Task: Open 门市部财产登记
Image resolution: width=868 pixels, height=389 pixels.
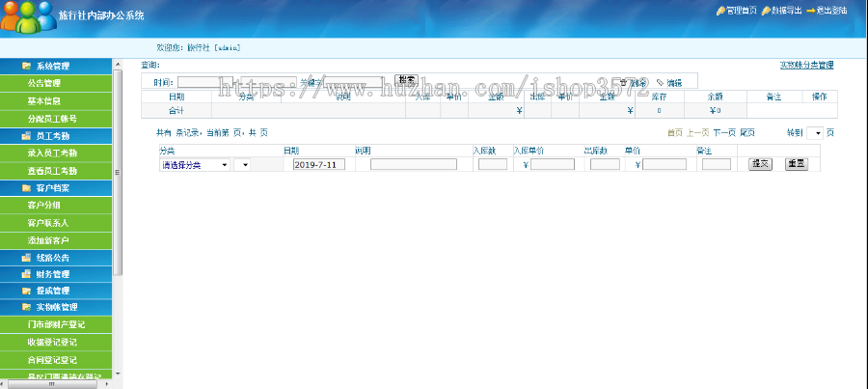Action: [56, 324]
